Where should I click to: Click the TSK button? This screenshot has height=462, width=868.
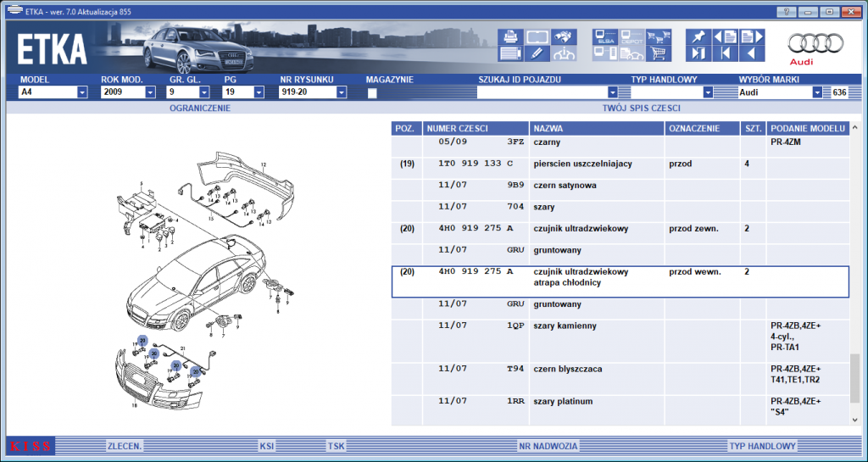coord(336,446)
